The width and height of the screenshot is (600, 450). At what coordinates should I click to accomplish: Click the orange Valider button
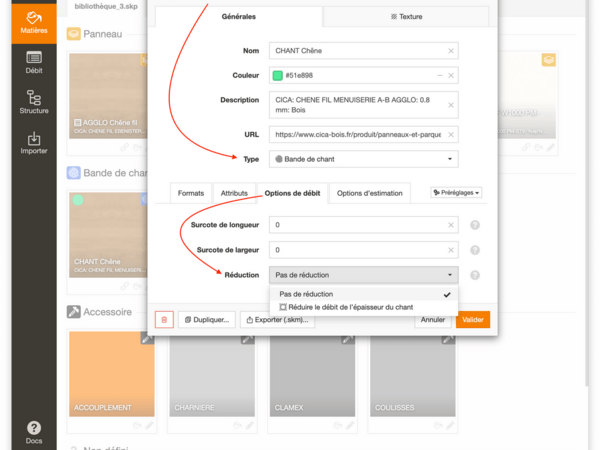click(x=472, y=320)
